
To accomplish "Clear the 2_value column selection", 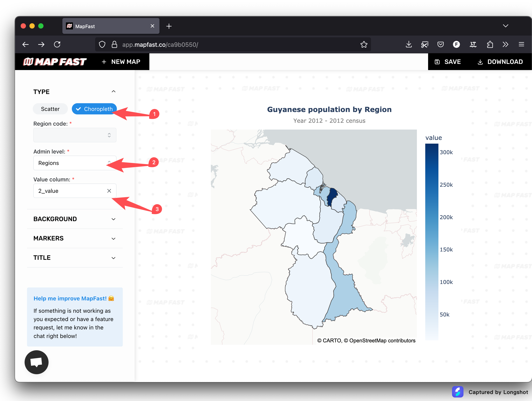I will click(109, 191).
